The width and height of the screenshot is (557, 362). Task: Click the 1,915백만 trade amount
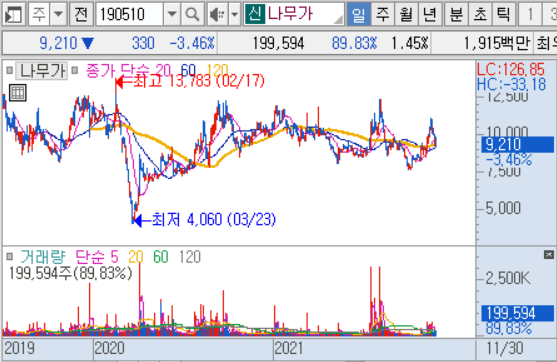click(x=497, y=43)
